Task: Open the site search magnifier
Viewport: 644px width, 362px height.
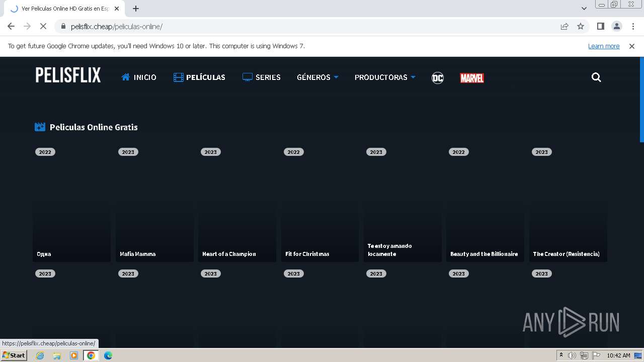Action: (596, 77)
